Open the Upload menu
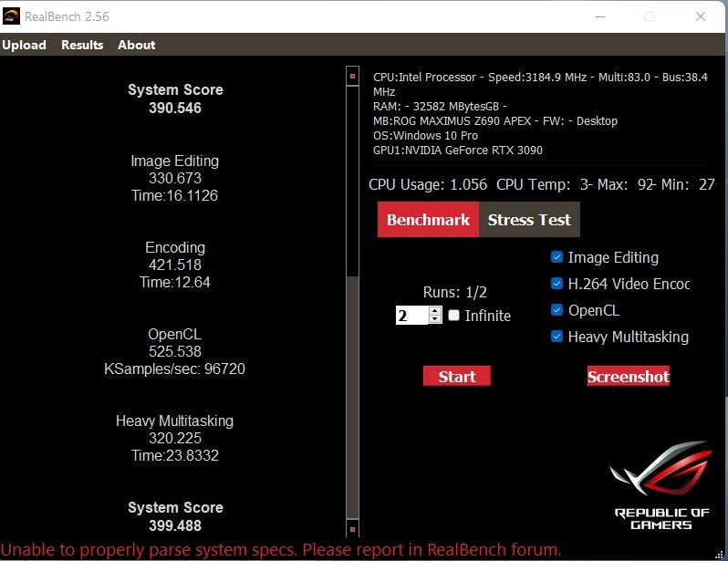 click(x=24, y=45)
